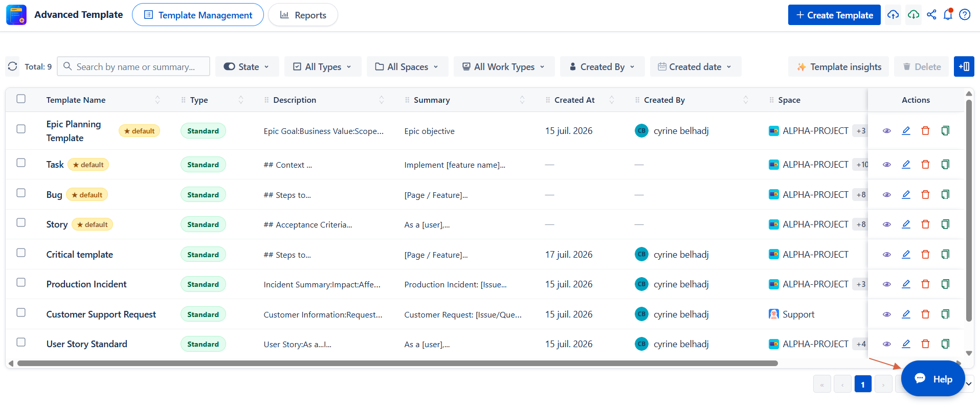The image size is (980, 407).
Task: Check the Task template checkbox
Action: [x=21, y=163]
